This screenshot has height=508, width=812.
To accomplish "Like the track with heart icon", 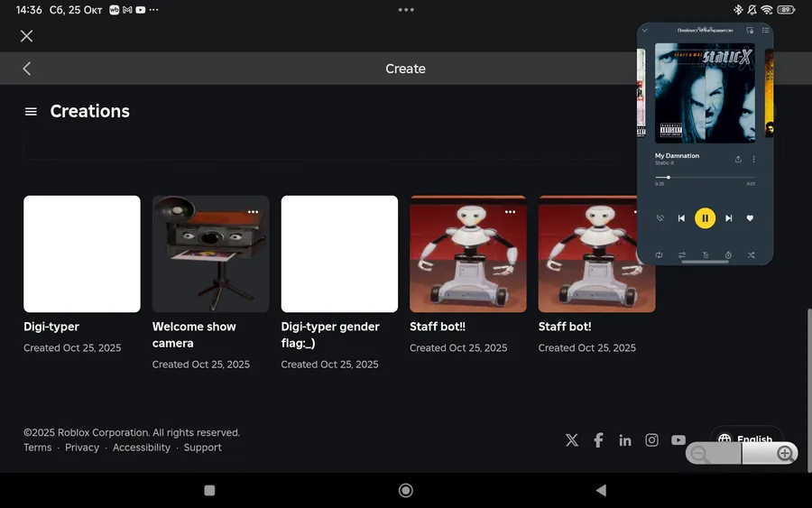I will coord(750,218).
